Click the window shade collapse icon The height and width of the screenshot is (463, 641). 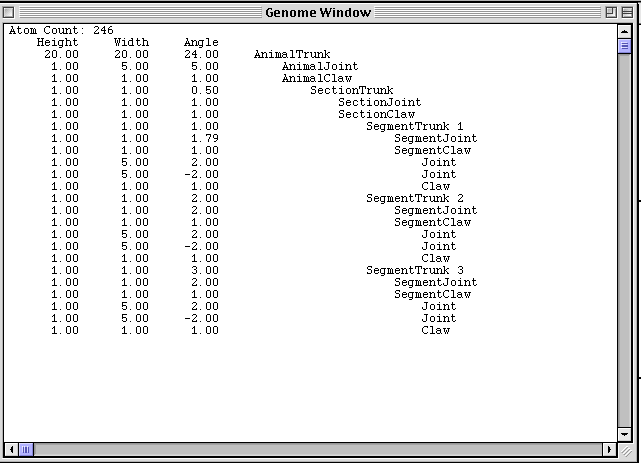coord(627,13)
